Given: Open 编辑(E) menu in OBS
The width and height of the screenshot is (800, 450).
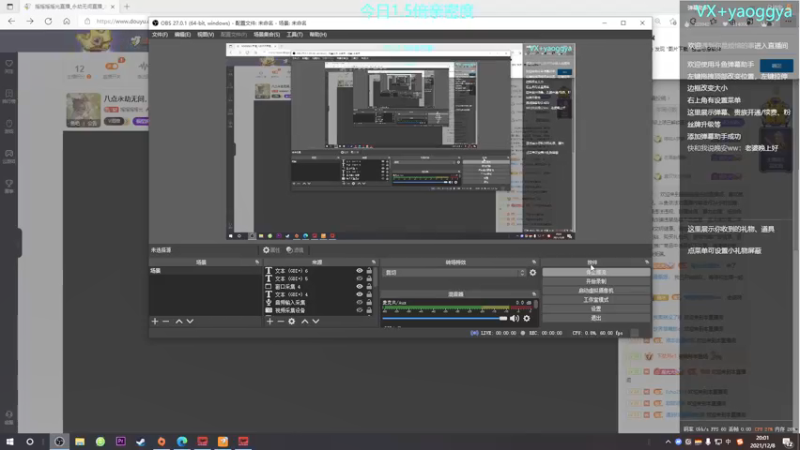Looking at the screenshot, I should coord(182,35).
